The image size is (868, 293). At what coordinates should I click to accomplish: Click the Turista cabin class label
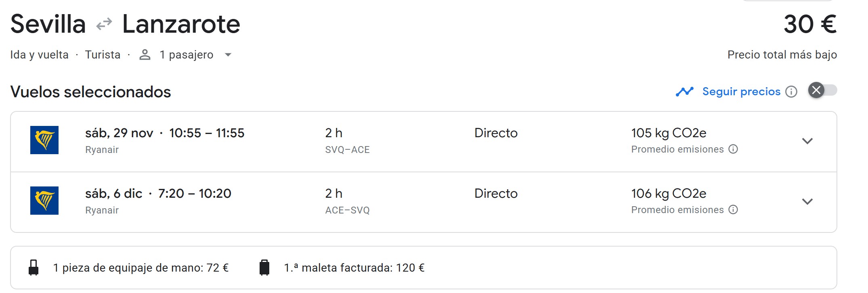pos(103,55)
